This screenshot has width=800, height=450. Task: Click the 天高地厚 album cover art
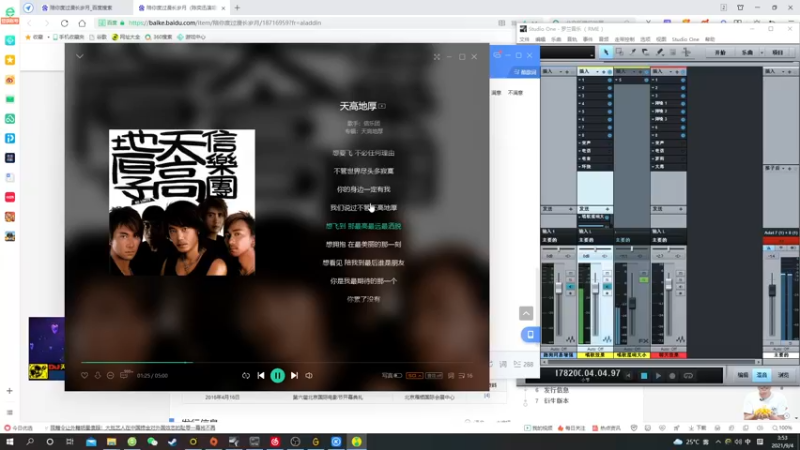[x=182, y=203]
